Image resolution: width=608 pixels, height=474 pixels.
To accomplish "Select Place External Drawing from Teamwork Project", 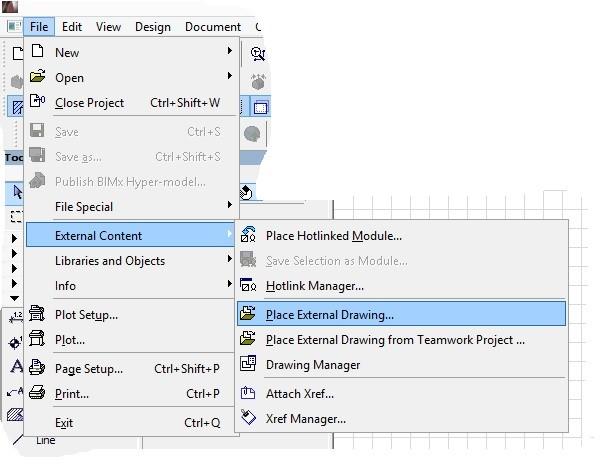I will click(395, 340).
